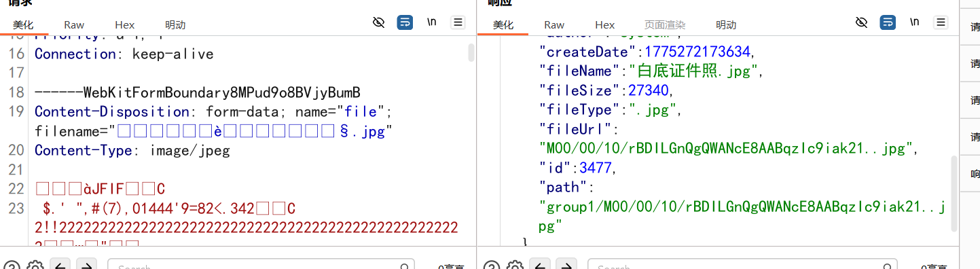Switch to response 美化 tab
This screenshot has height=269, width=980.
coord(503,25)
